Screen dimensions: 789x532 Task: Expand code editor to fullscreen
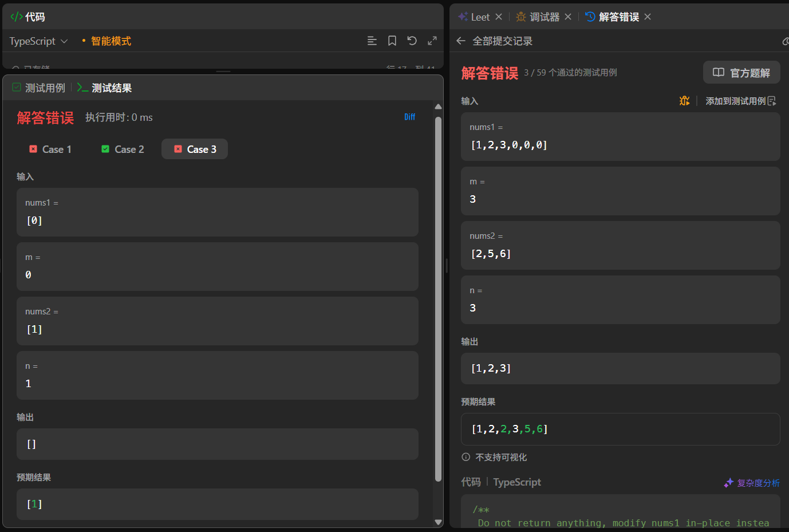[432, 41]
